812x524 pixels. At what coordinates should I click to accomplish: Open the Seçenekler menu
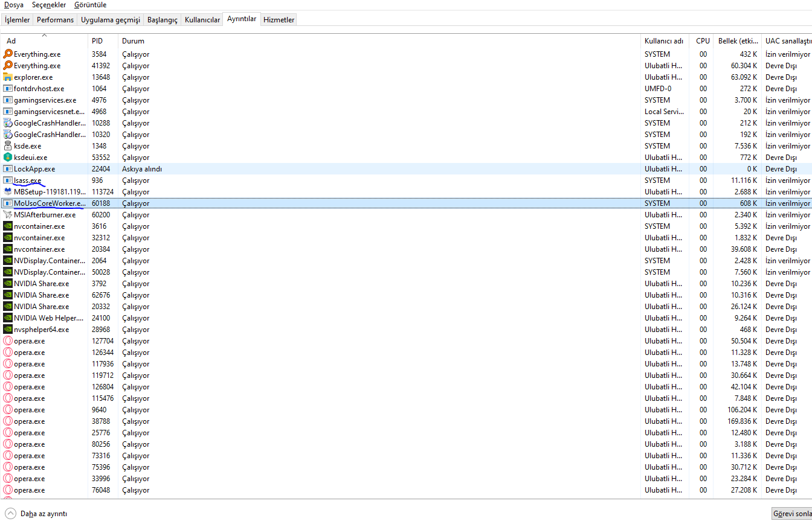pyautogui.click(x=49, y=5)
